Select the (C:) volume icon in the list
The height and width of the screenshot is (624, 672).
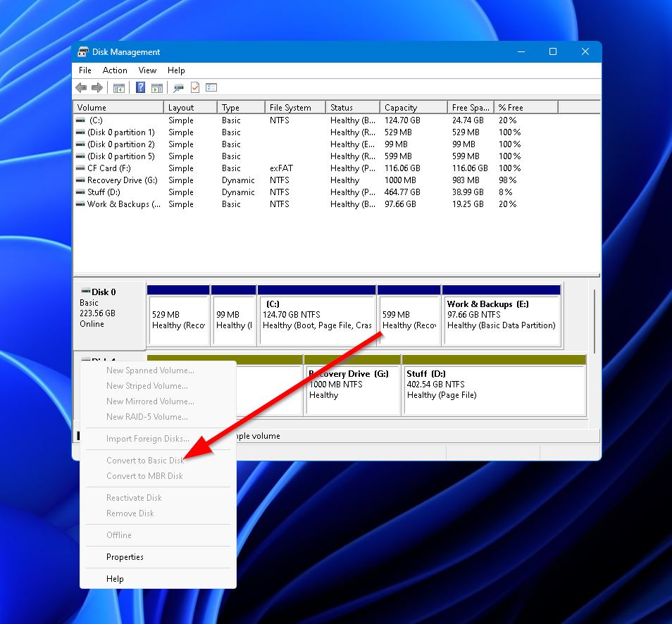[79, 120]
